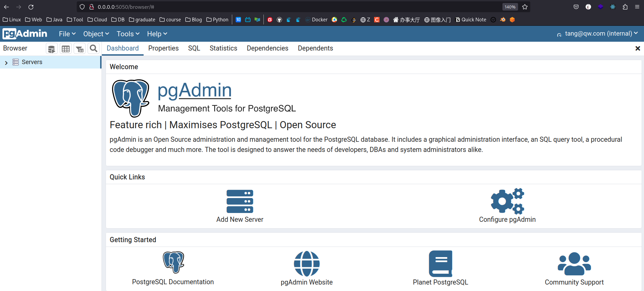Switch to the Properties tab
The image size is (644, 291).
[x=163, y=48]
